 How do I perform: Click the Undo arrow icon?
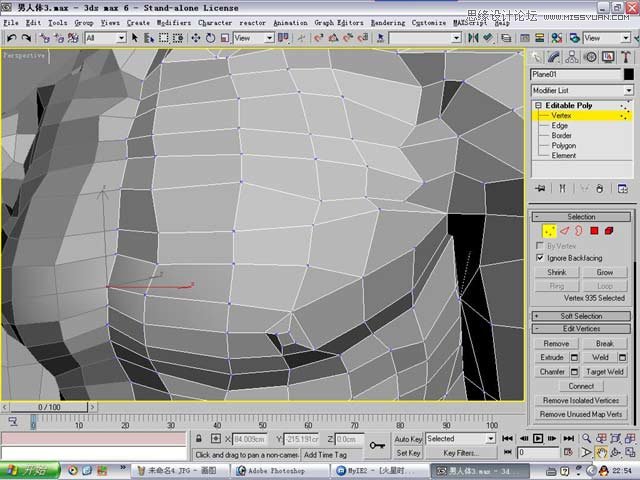[x=11, y=38]
